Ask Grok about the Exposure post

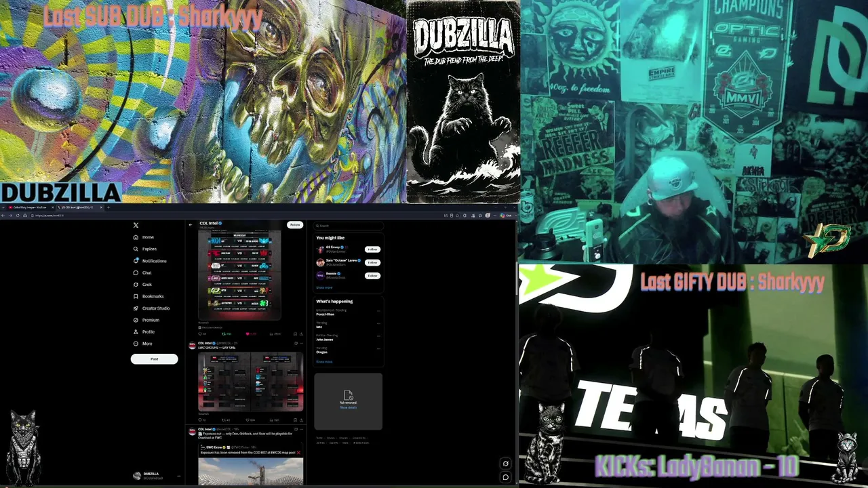click(x=295, y=429)
